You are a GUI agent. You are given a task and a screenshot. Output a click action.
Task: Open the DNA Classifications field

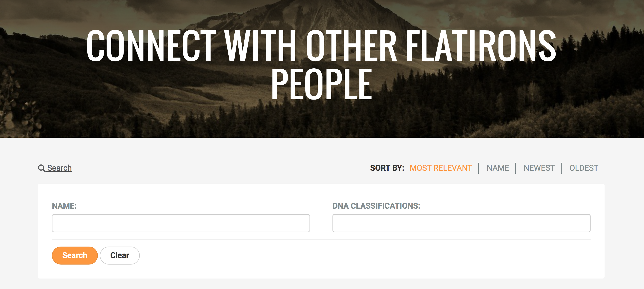pyautogui.click(x=461, y=223)
